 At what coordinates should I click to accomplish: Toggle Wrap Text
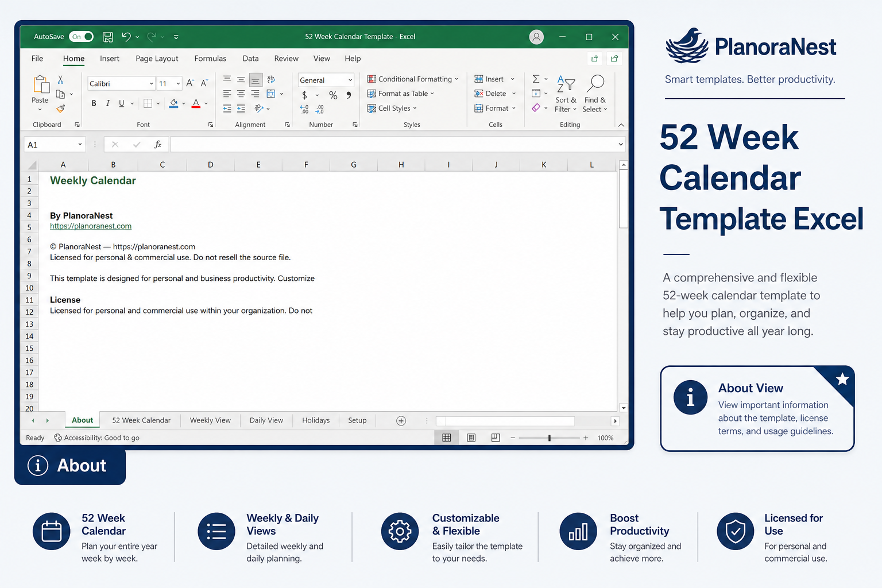[271, 79]
